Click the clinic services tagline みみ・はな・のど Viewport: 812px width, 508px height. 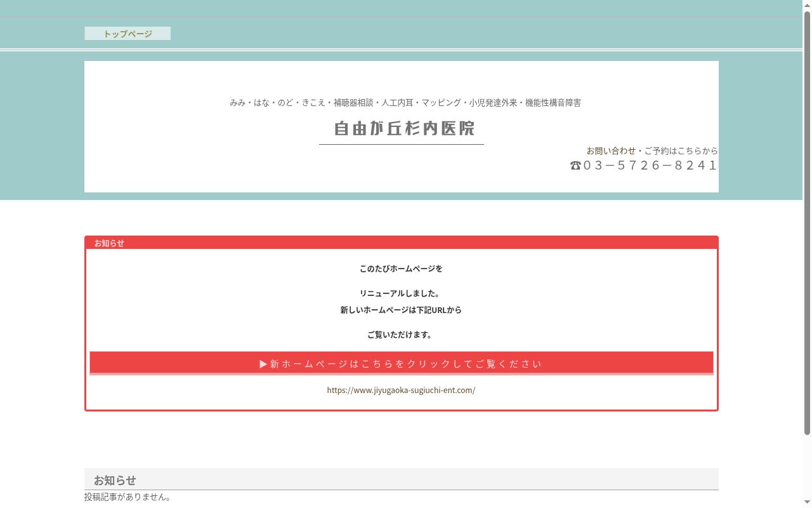click(x=405, y=102)
